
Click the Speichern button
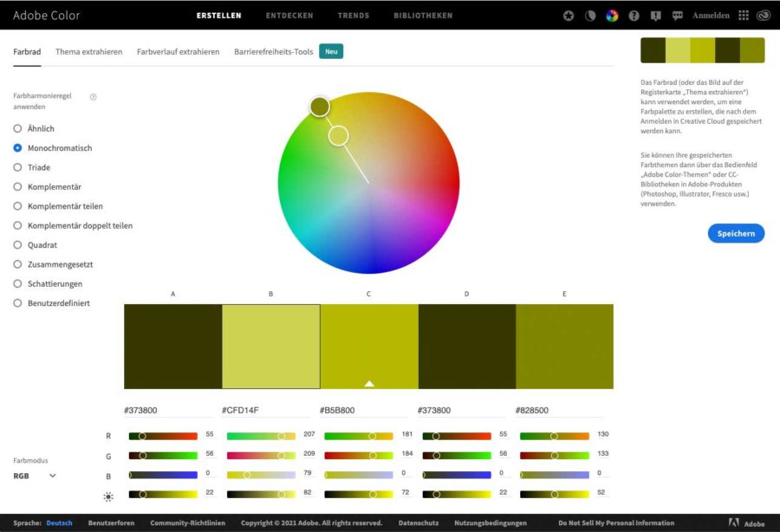coord(736,234)
